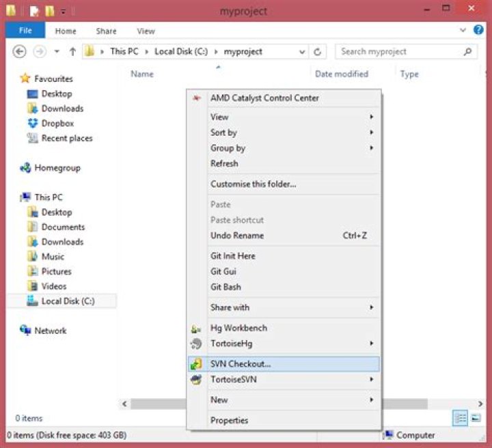492x448 pixels.
Task: Click the Network icon in navigation pane
Action: pos(25,331)
